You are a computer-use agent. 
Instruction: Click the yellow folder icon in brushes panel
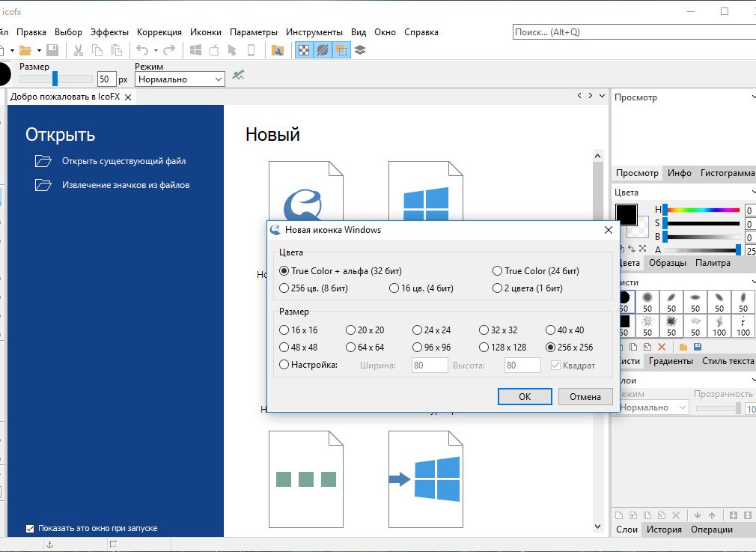pyautogui.click(x=683, y=347)
